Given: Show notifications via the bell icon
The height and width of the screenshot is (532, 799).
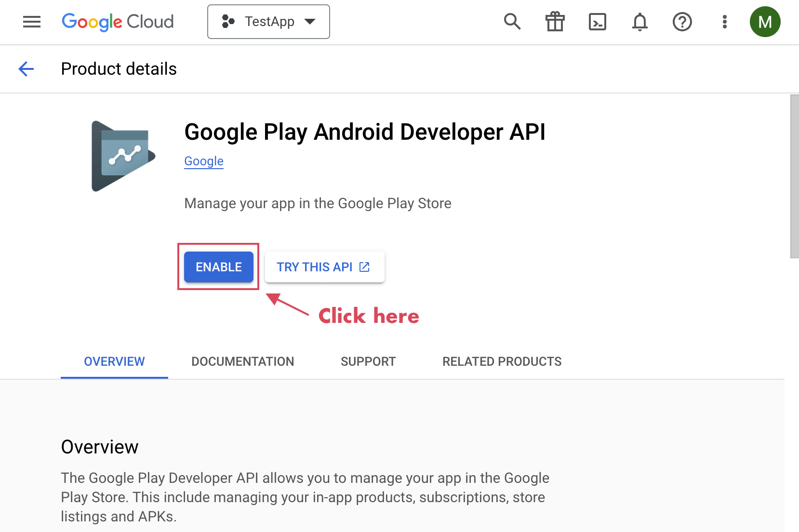Looking at the screenshot, I should click(639, 22).
